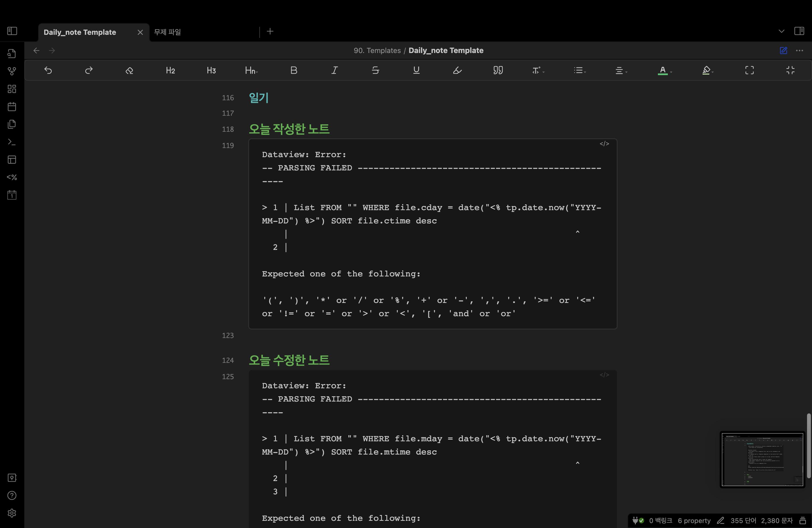Click the redo toolbar button

[x=89, y=70]
